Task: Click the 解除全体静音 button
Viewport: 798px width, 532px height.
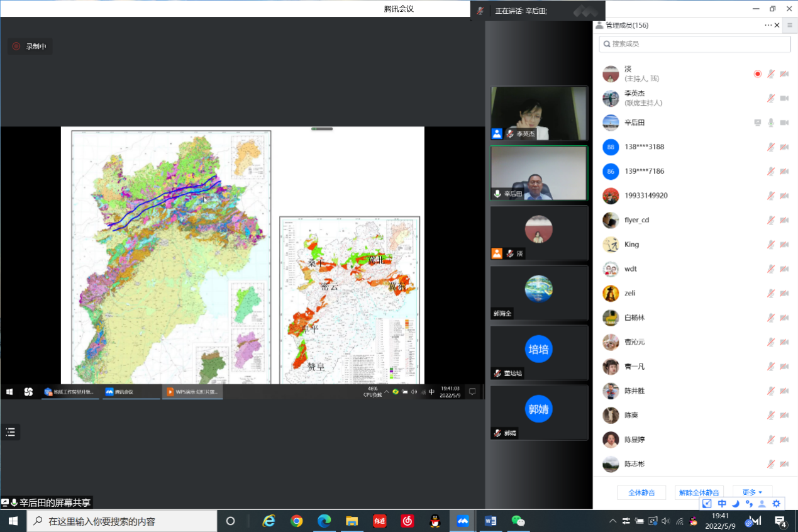Action: click(x=699, y=492)
